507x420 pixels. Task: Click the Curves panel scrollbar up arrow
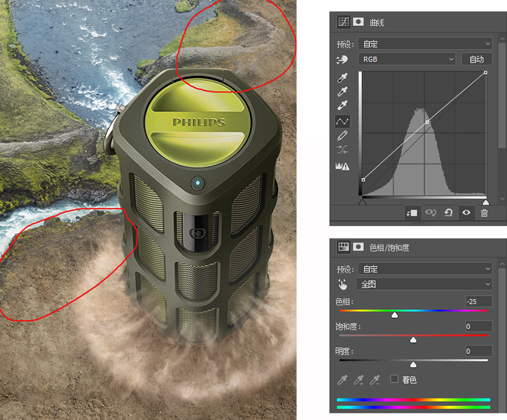[x=502, y=39]
